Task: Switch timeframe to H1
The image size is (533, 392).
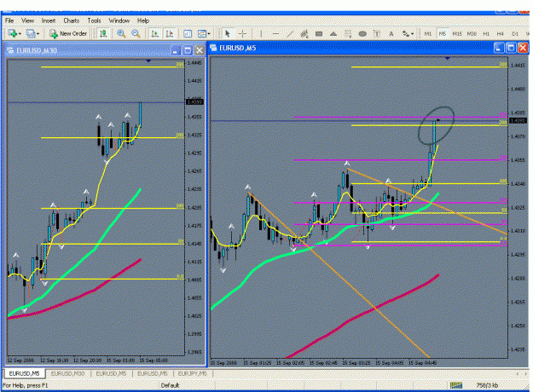Action: (486, 33)
